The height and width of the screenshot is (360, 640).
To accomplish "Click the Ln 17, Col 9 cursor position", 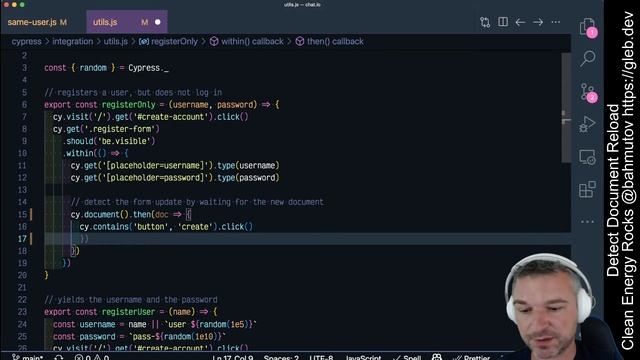I will (233, 358).
